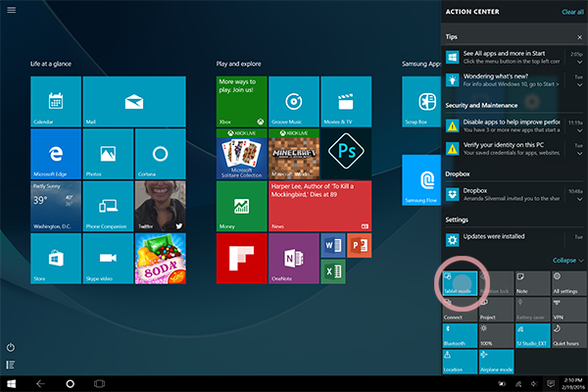Click the battery tray icon

coord(502,383)
